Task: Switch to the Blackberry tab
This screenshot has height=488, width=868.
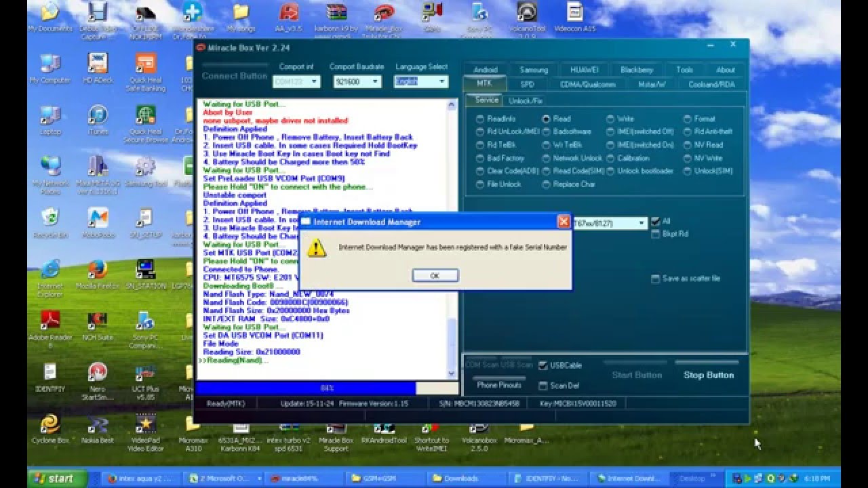Action: pos(636,70)
